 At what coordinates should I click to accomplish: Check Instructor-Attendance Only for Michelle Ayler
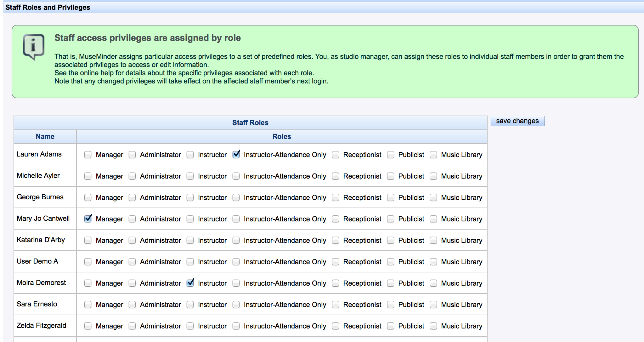236,176
